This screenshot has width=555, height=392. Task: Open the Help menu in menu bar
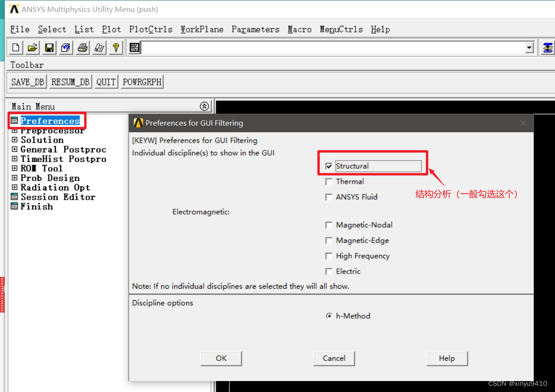pyautogui.click(x=380, y=29)
